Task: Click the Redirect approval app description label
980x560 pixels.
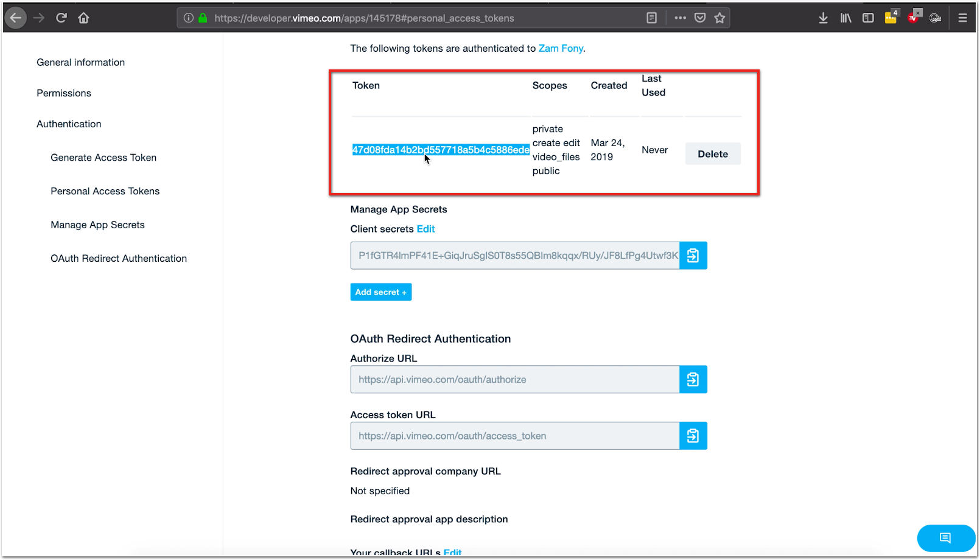Action: (x=429, y=519)
